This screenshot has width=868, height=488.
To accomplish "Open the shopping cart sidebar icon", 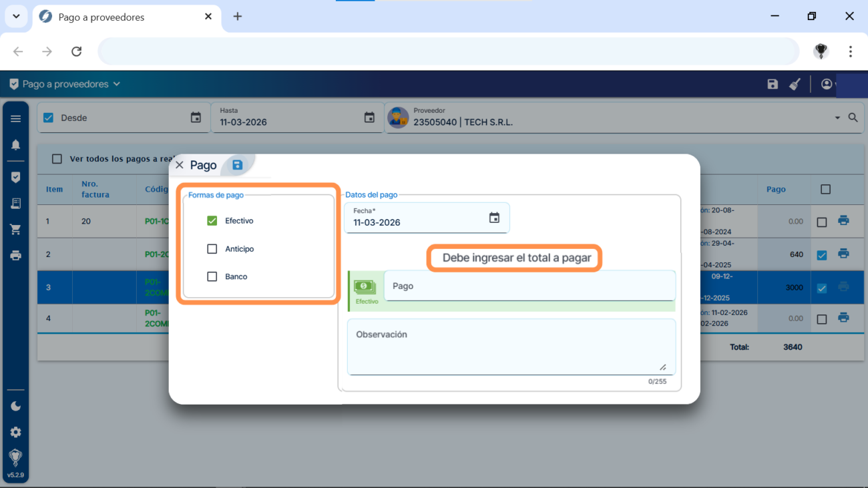I will point(16,229).
